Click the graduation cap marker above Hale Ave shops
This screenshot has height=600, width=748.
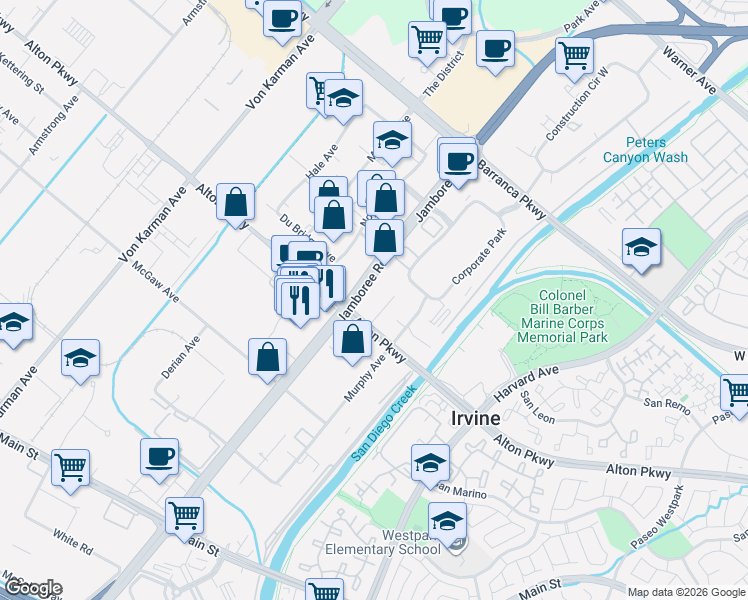coord(392,140)
